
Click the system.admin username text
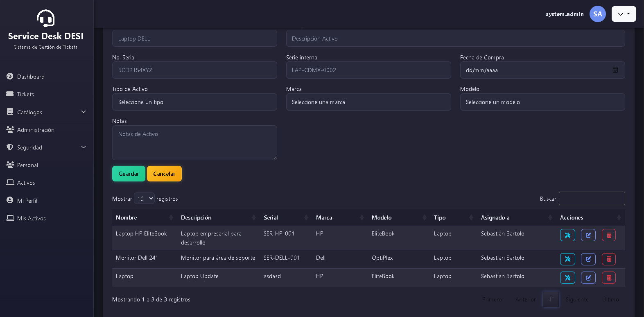(x=565, y=14)
